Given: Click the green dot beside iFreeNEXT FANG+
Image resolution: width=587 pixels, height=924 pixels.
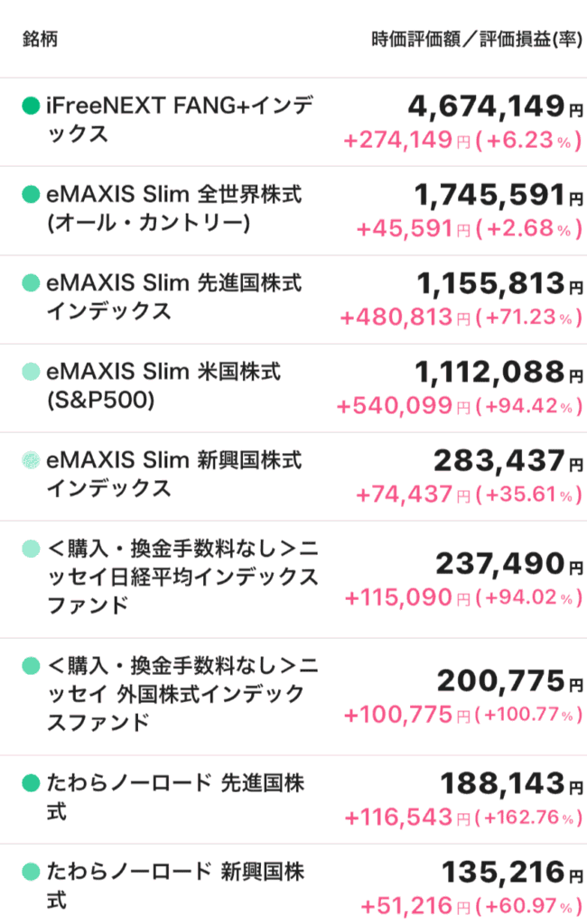Looking at the screenshot, I should coord(31,106).
